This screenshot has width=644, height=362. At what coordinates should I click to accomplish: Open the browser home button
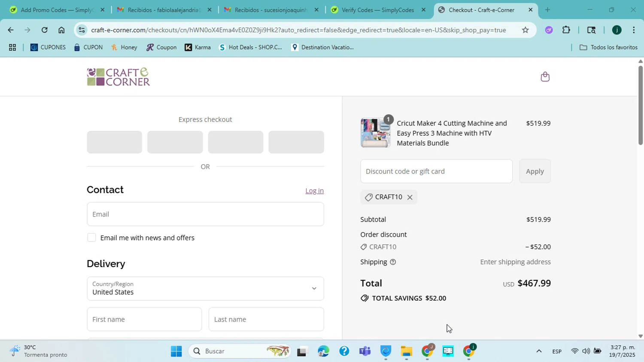tap(61, 30)
